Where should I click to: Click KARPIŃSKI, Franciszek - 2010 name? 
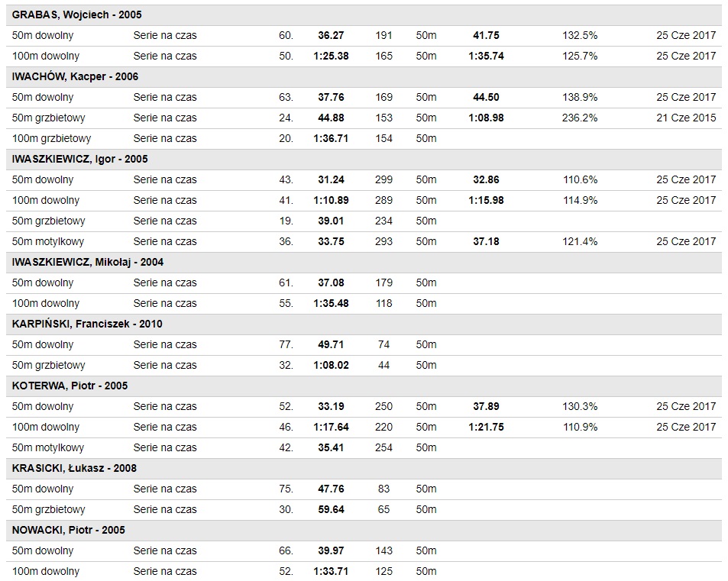point(87,324)
